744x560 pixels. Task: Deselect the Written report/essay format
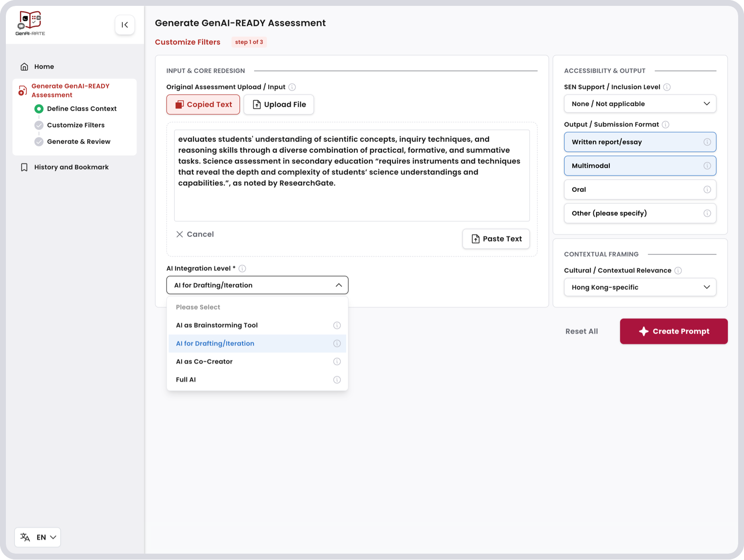coord(640,142)
